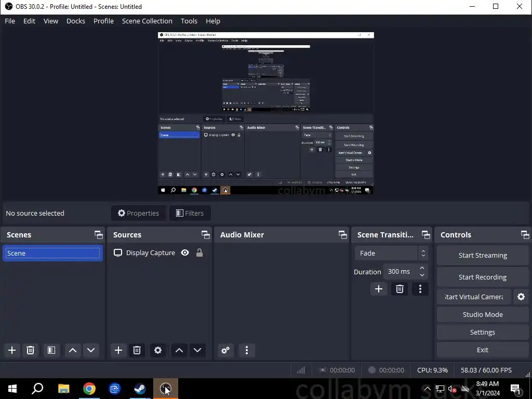
Task: Open the Tools menu
Action: click(x=189, y=21)
